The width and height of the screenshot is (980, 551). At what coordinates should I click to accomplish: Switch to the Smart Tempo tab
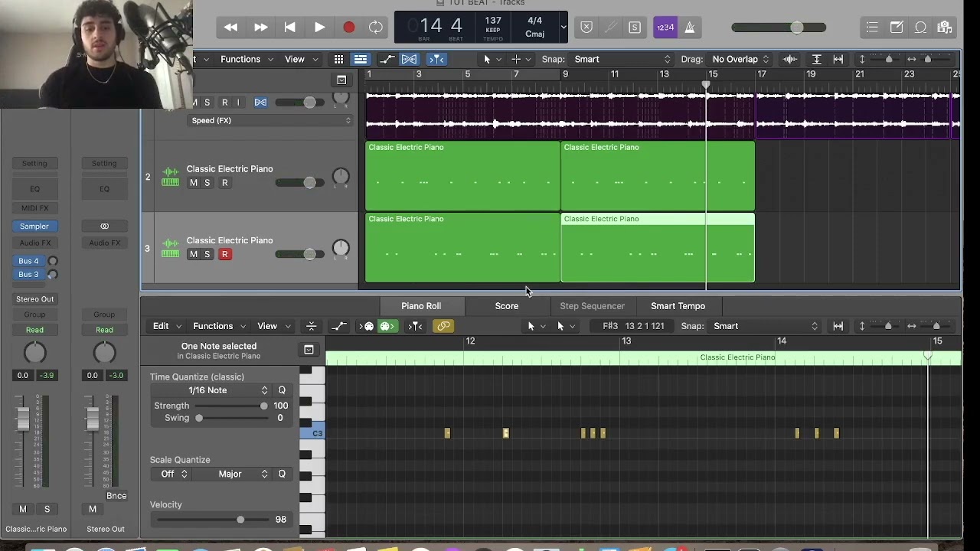point(678,306)
